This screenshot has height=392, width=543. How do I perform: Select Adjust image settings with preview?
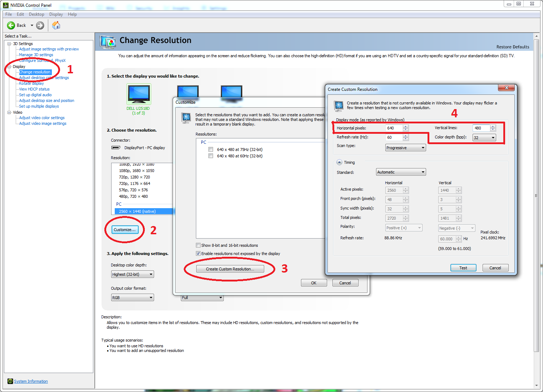pyautogui.click(x=49, y=49)
